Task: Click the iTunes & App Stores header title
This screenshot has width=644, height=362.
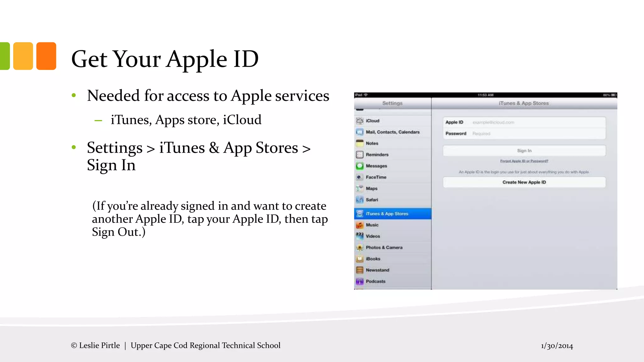Action: (x=524, y=103)
